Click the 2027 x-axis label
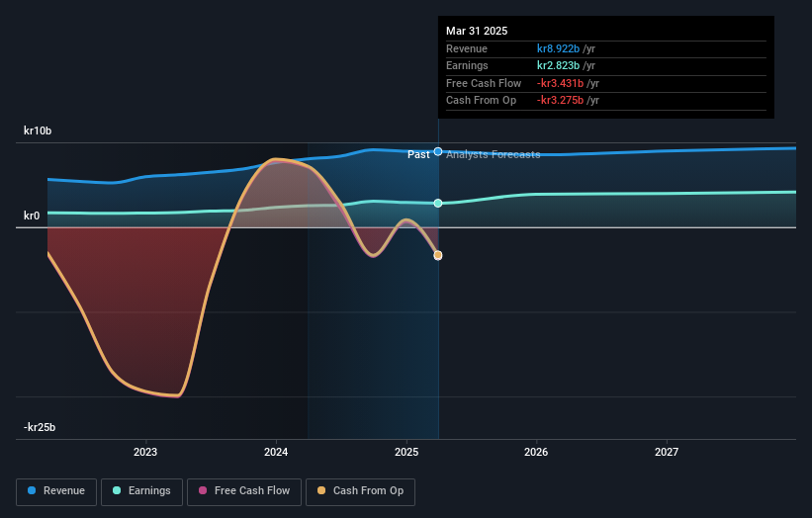This screenshot has height=518, width=812. click(x=667, y=452)
